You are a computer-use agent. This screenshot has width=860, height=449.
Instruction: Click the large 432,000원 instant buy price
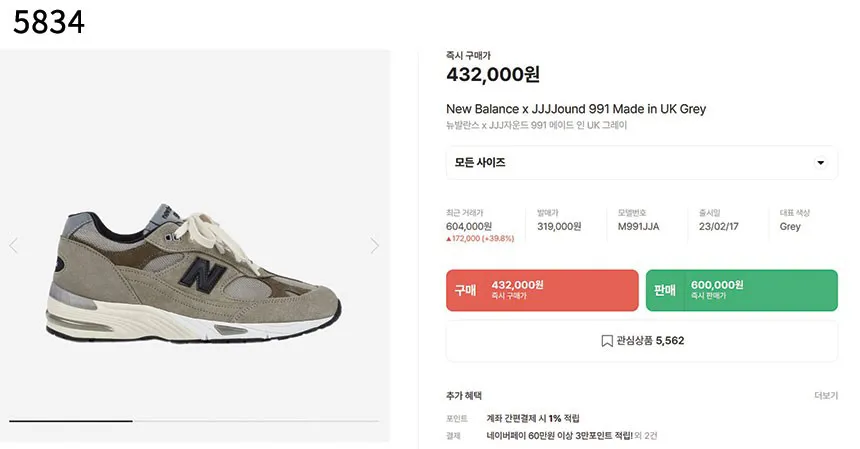pyautogui.click(x=492, y=75)
